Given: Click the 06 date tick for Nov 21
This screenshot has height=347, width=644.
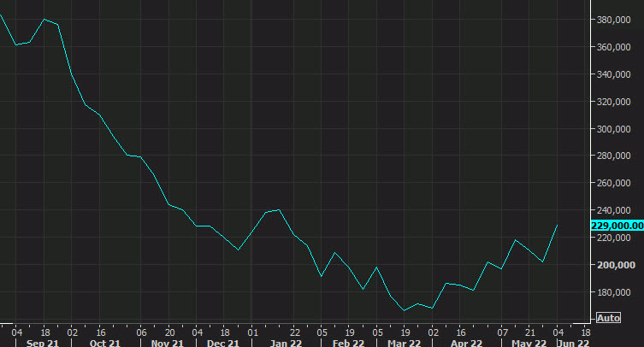Looking at the screenshot, I should tap(141, 332).
